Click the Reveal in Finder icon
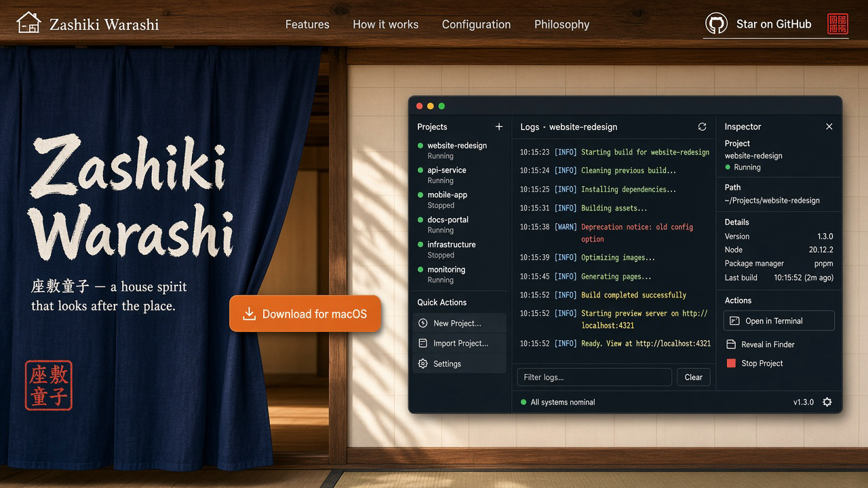The height and width of the screenshot is (488, 868). (731, 344)
